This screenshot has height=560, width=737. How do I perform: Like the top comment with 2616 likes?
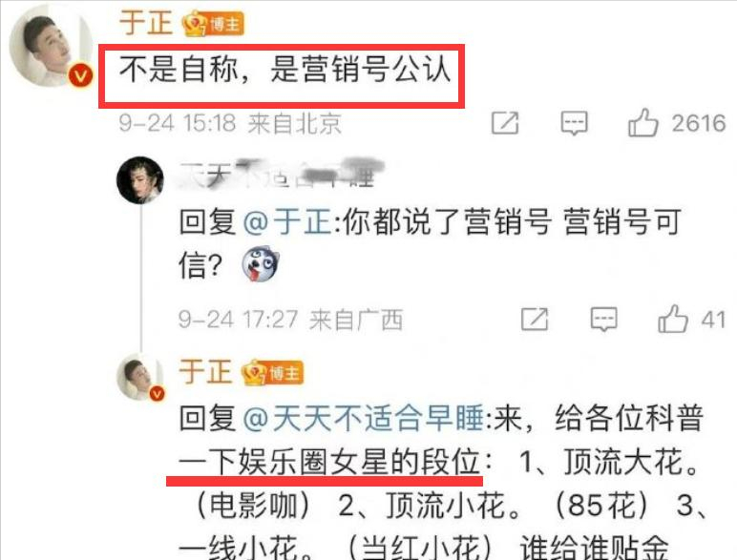coord(643,123)
